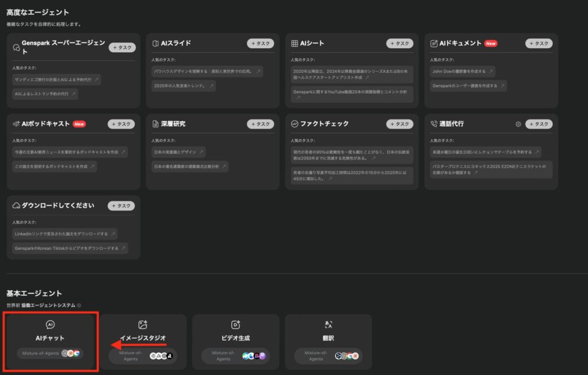The width and height of the screenshot is (588, 375).
Task: Click model icons in 翻訳 Mixture-of-Agents pill
Action: click(347, 356)
